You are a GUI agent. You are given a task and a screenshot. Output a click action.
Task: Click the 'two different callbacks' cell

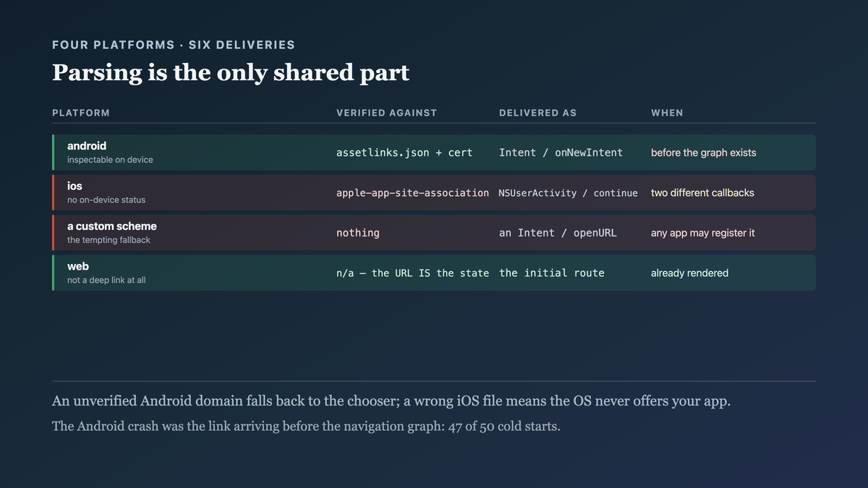pos(702,193)
